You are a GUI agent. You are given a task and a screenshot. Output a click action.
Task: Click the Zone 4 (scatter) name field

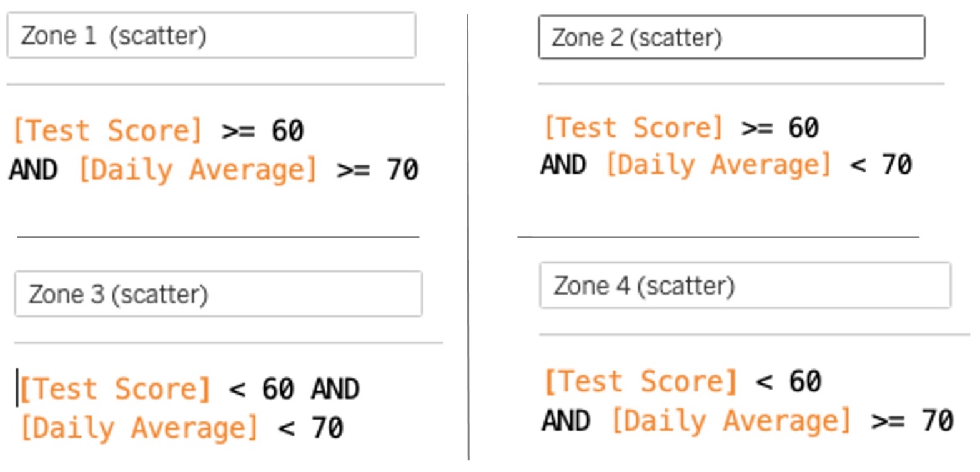tap(745, 285)
